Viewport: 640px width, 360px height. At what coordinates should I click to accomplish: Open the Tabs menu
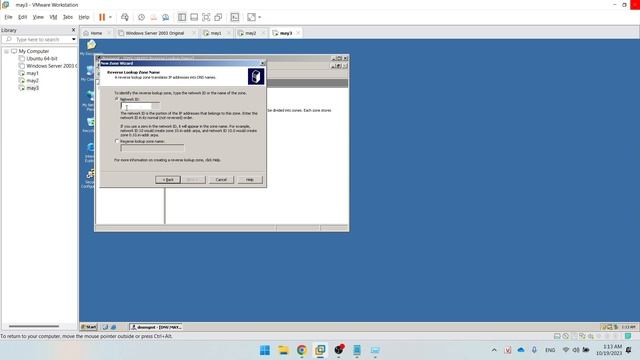click(x=67, y=17)
